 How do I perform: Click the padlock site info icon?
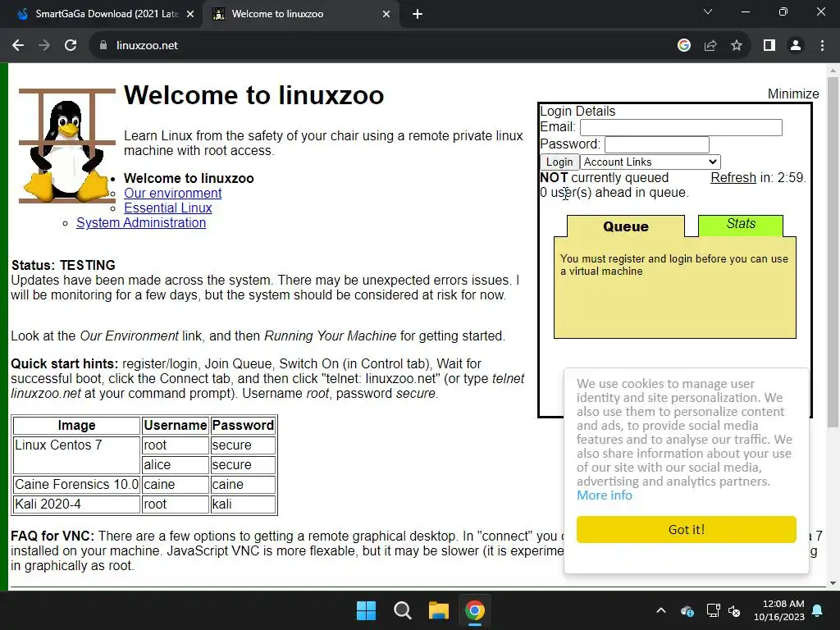coord(103,46)
